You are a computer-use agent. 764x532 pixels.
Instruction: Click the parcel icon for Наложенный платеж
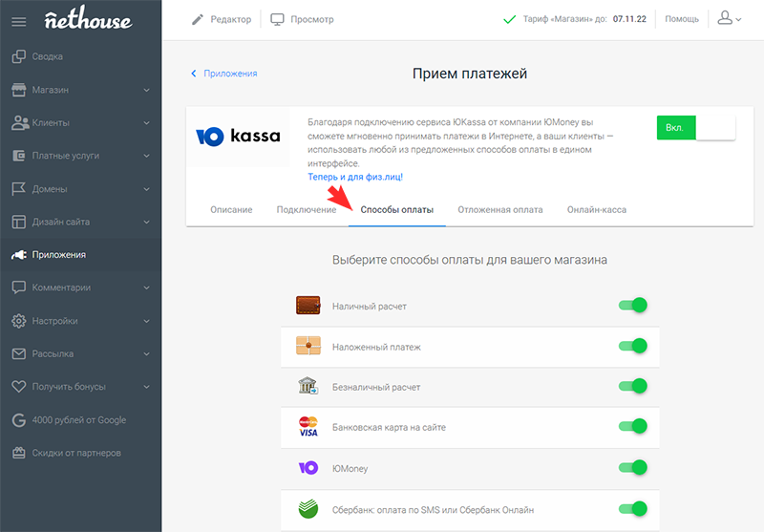pos(308,346)
